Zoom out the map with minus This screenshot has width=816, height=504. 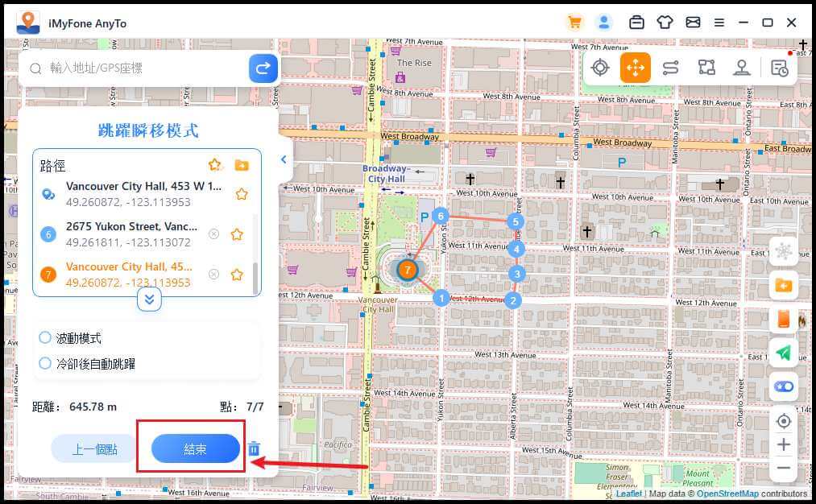pos(784,468)
